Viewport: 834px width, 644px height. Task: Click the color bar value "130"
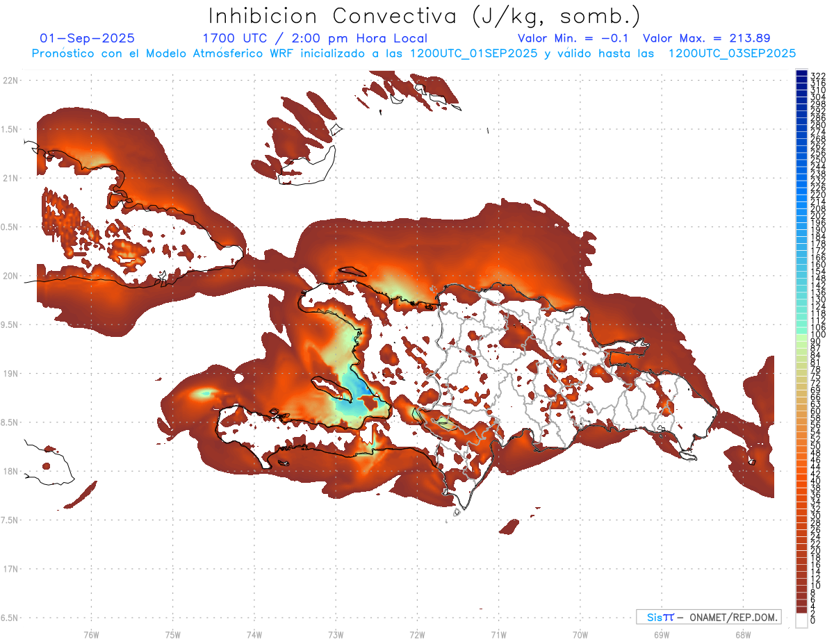click(818, 299)
